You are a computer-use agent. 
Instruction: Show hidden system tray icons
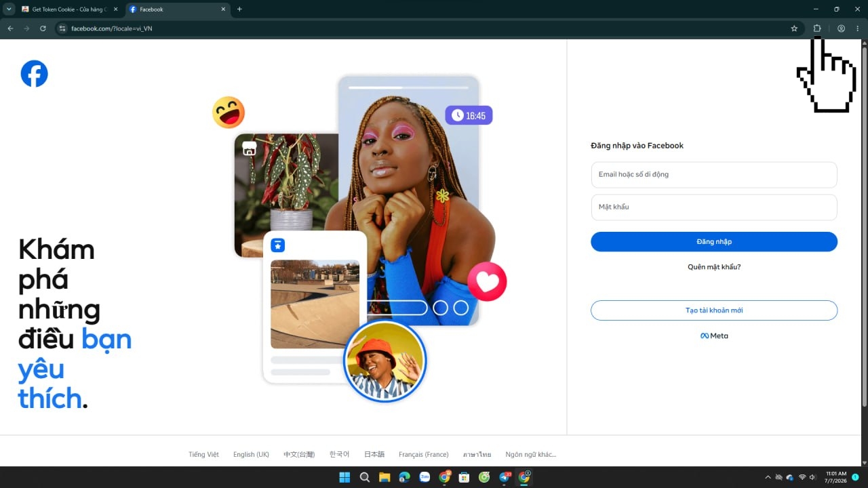pyautogui.click(x=768, y=477)
